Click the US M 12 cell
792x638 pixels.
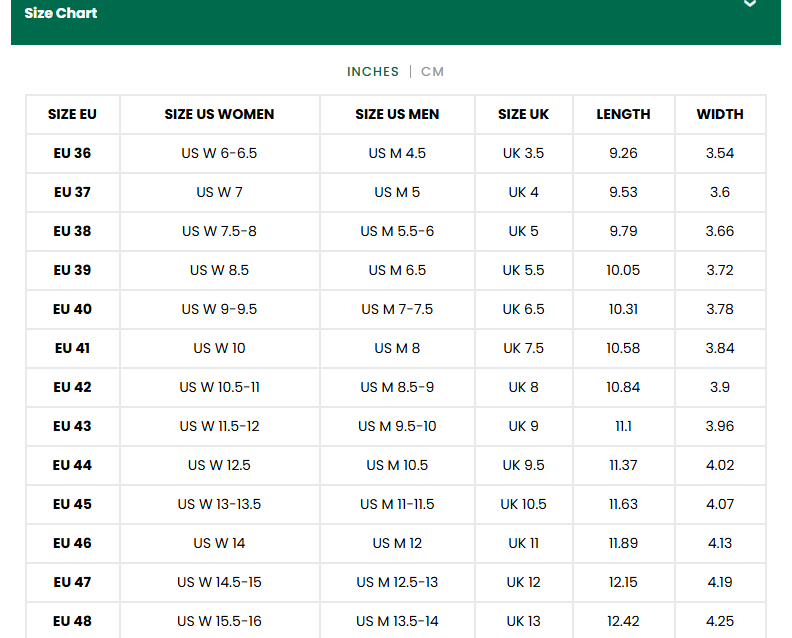click(x=397, y=543)
